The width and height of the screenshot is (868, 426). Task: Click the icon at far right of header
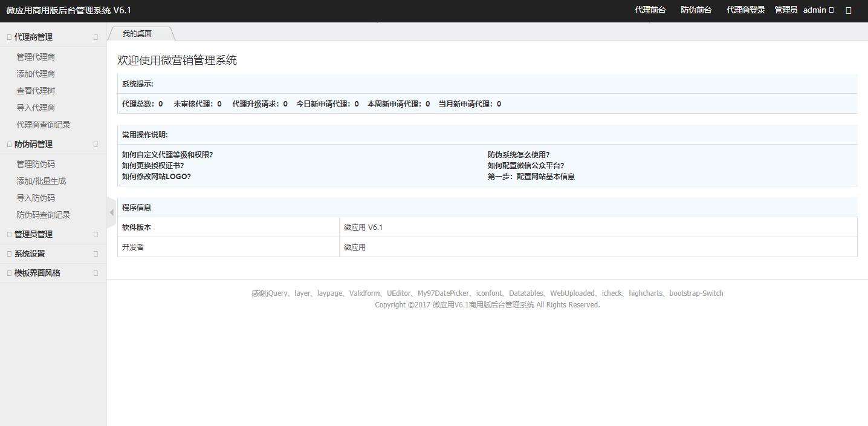coord(848,10)
